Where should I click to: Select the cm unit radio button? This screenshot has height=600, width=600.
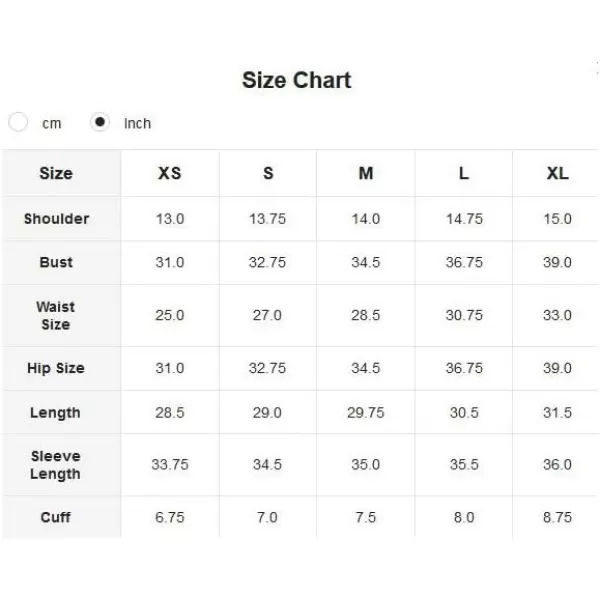click(18, 122)
